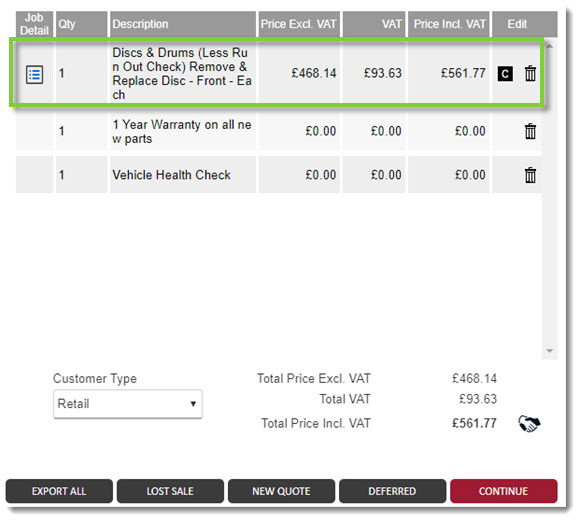Select the Vehicle Health Check row description
The width and height of the screenshot is (580, 521).
click(171, 175)
